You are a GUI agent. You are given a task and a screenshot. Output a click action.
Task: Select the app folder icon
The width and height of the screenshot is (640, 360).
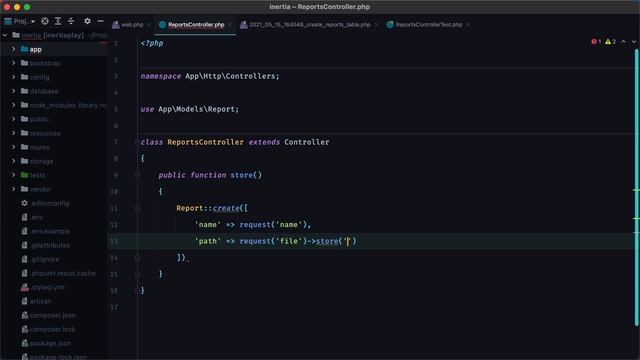[24, 49]
